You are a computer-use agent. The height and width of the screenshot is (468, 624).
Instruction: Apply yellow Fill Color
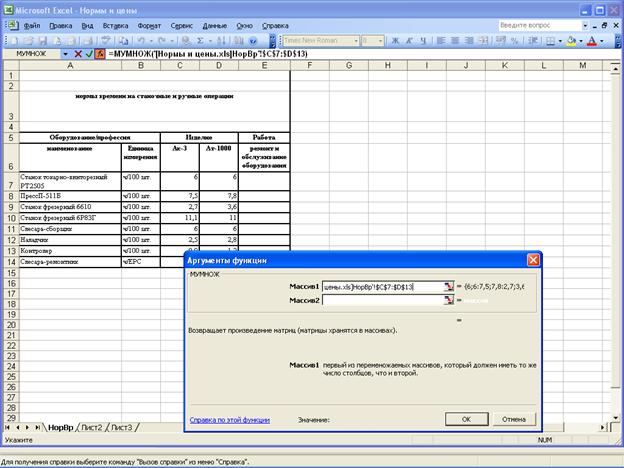(x=571, y=41)
